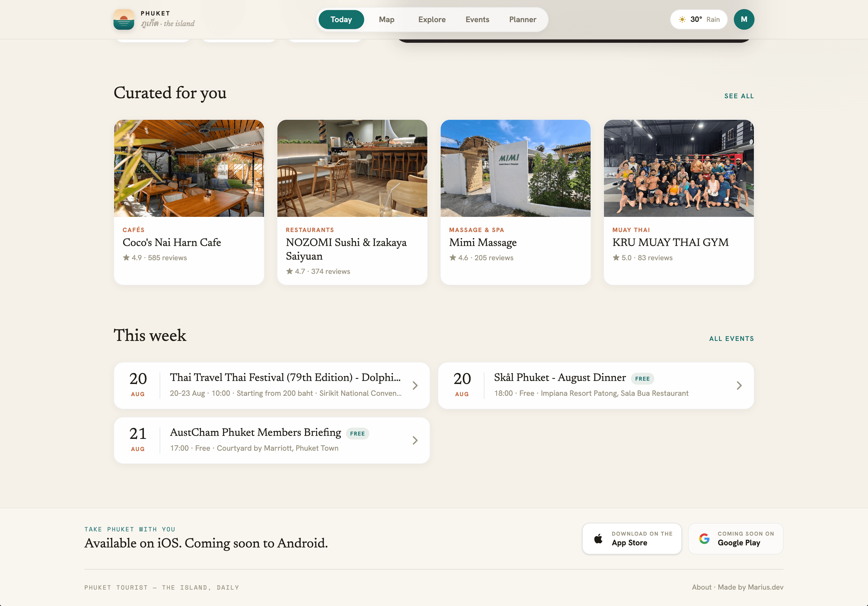Click PHUKET the island header wordmark

(168, 19)
